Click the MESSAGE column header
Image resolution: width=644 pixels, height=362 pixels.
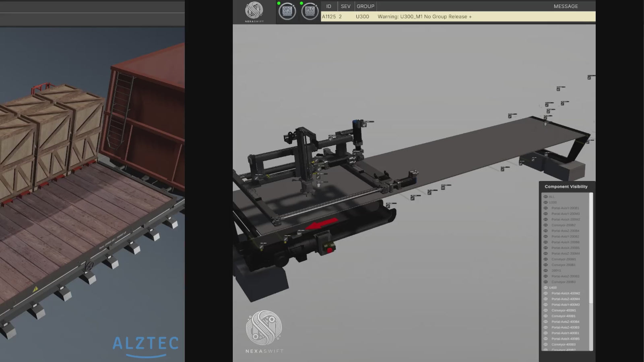[566, 6]
